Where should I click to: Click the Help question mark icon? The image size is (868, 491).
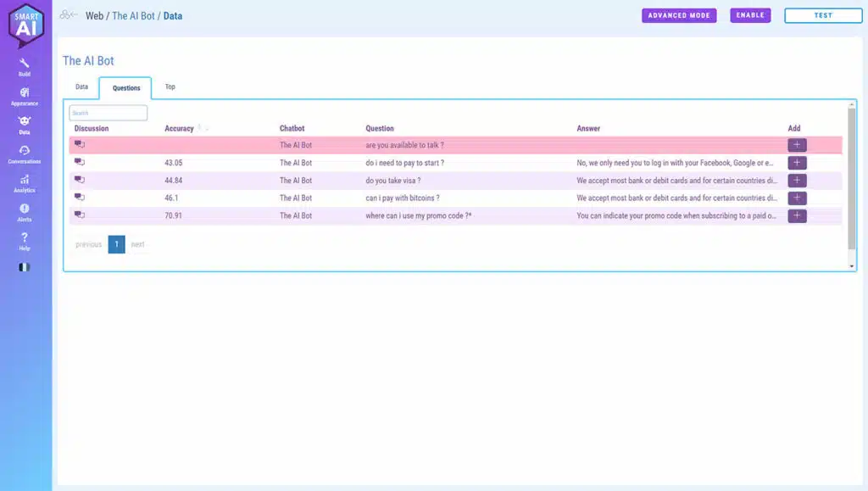pyautogui.click(x=25, y=237)
